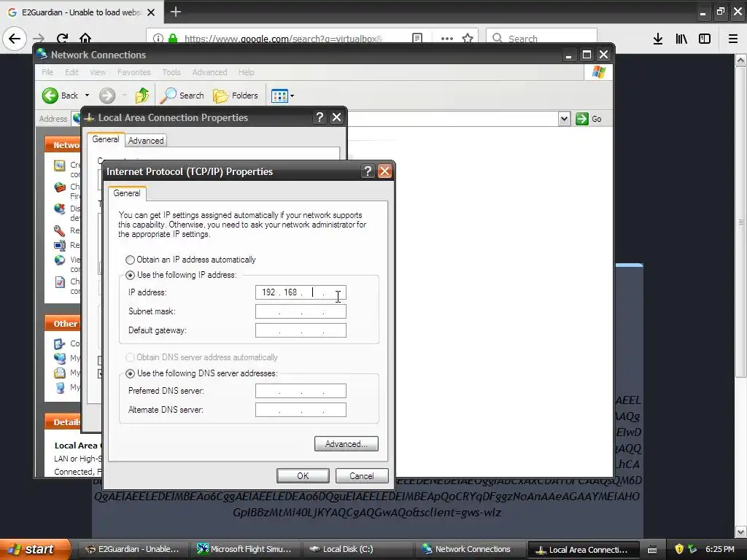This screenshot has height=560, width=747.
Task: Click help icon in Local Area Connection Properties
Action: [x=320, y=117]
